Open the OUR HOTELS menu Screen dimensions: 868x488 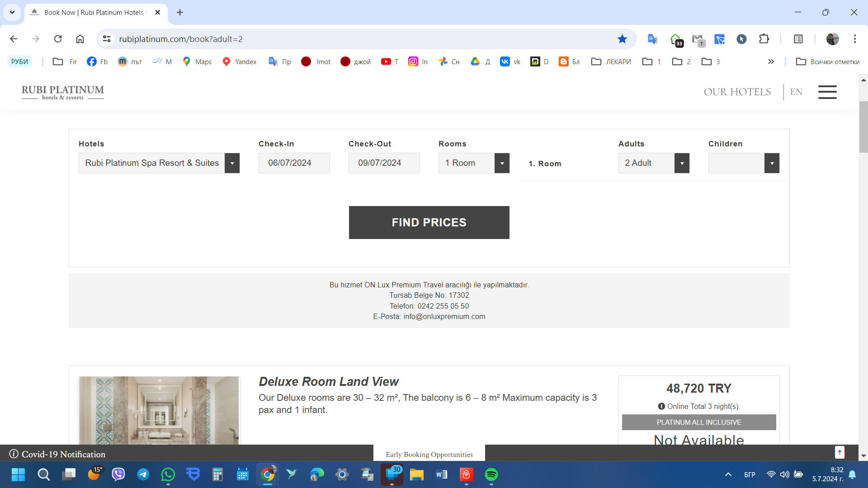pos(737,92)
